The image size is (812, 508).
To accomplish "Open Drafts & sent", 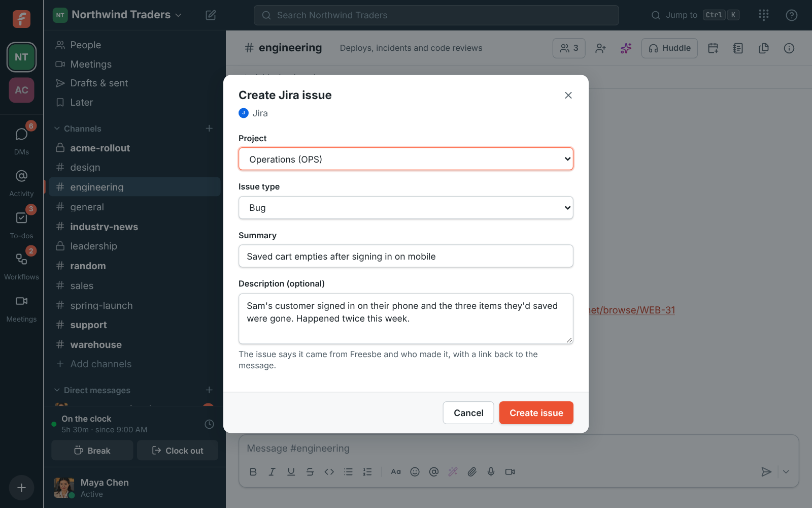I will (134, 83).
